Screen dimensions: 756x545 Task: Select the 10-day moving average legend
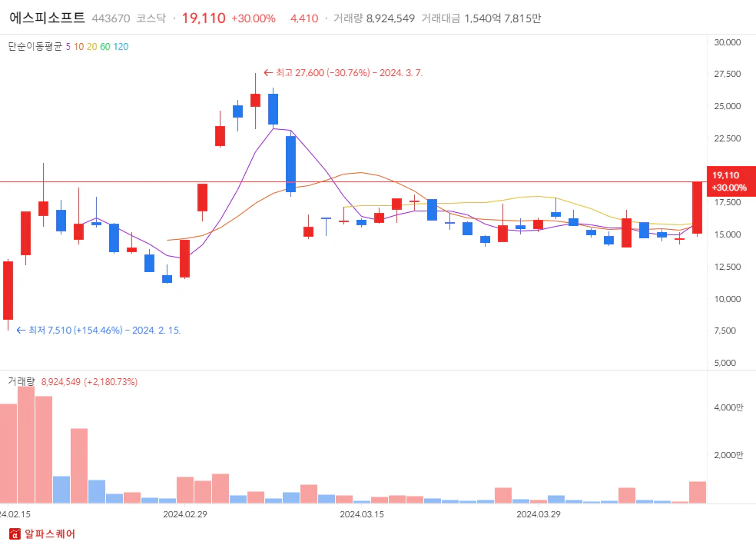click(x=78, y=46)
